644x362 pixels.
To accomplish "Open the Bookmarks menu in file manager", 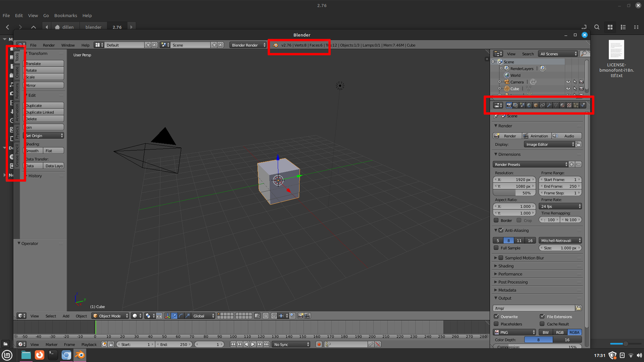I will pos(66,16).
